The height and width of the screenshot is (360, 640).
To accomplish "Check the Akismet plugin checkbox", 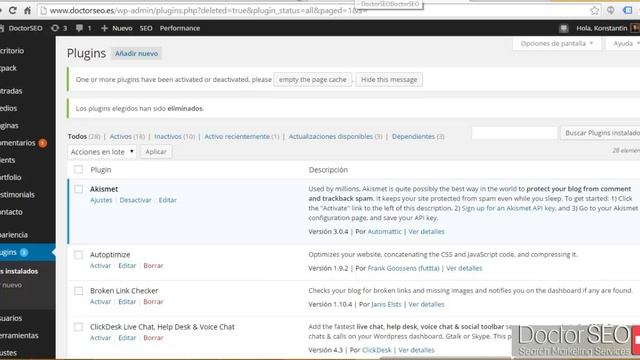I will [78, 189].
